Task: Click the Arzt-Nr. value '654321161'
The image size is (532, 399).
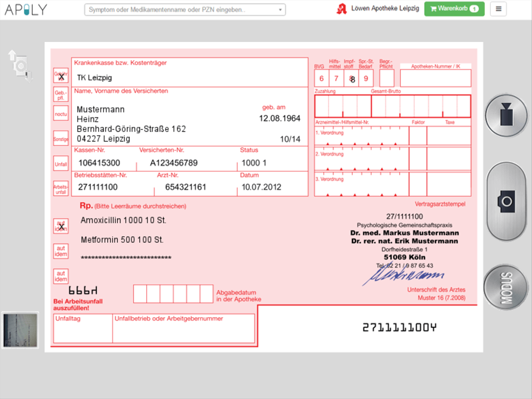Action: click(186, 187)
